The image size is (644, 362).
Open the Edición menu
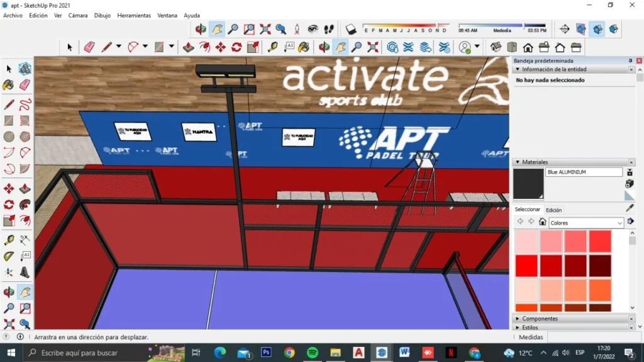[38, 15]
